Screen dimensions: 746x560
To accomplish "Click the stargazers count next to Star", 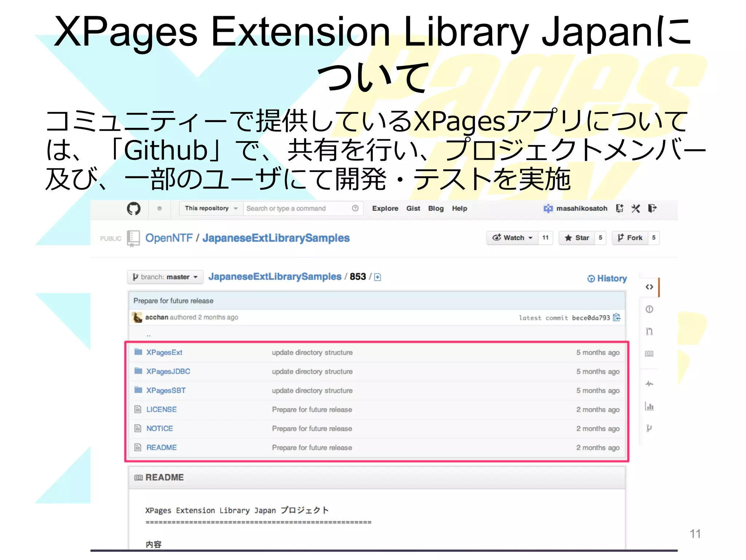I will (x=600, y=238).
